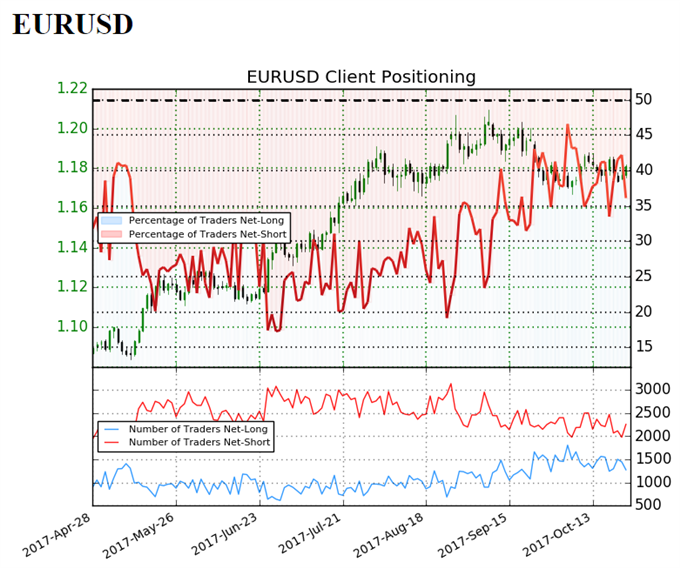The image size is (680, 568).
Task: Click the 2017-Apr-28 date label
Action: point(57,535)
